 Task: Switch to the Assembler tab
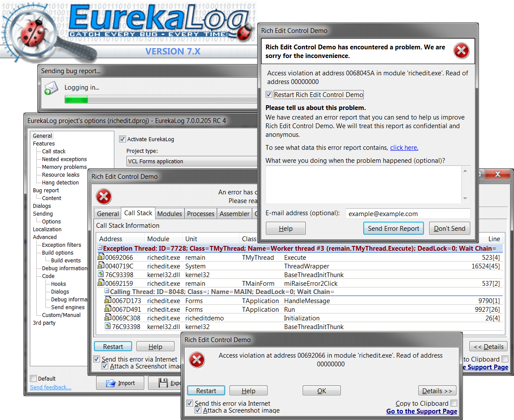pos(234,213)
